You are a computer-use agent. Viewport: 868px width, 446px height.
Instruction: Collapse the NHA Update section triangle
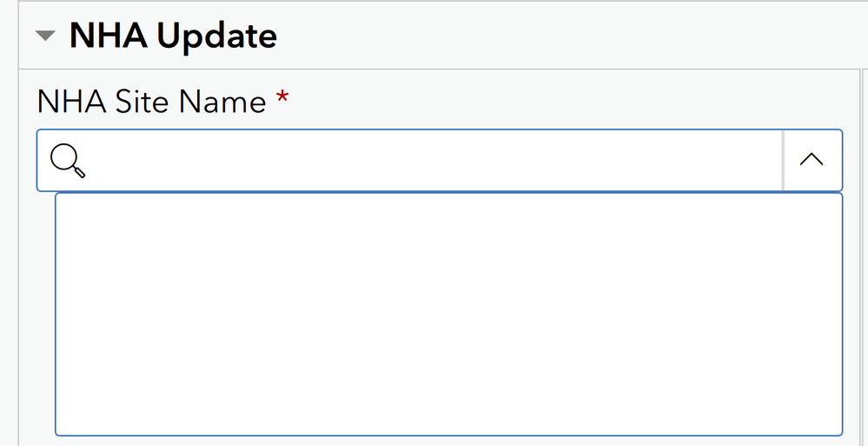click(46, 37)
